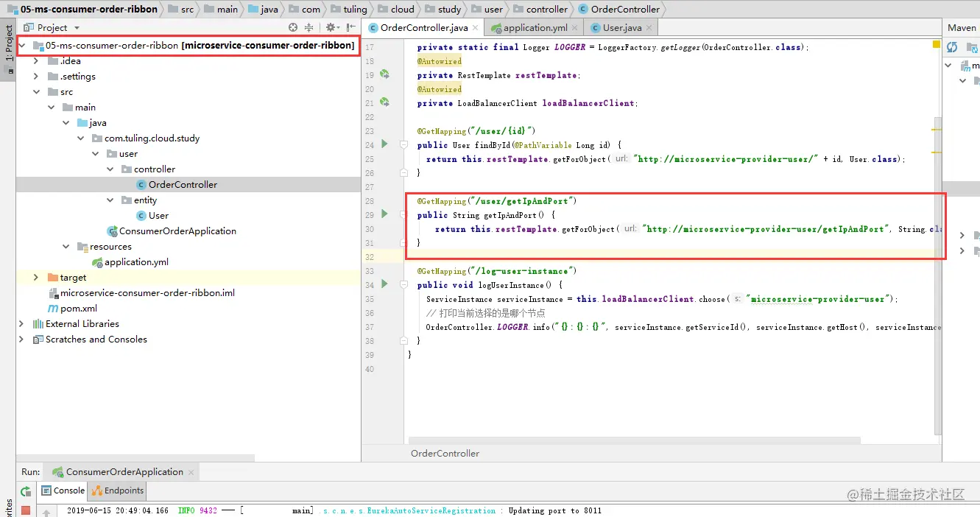The height and width of the screenshot is (517, 980).
Task: Collapse the user package node
Action: [95, 154]
